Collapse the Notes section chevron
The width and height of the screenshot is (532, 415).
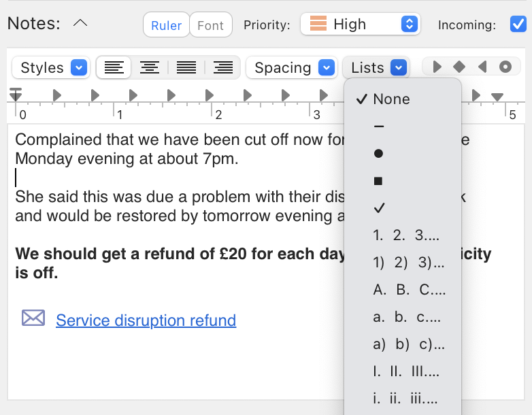[80, 24]
